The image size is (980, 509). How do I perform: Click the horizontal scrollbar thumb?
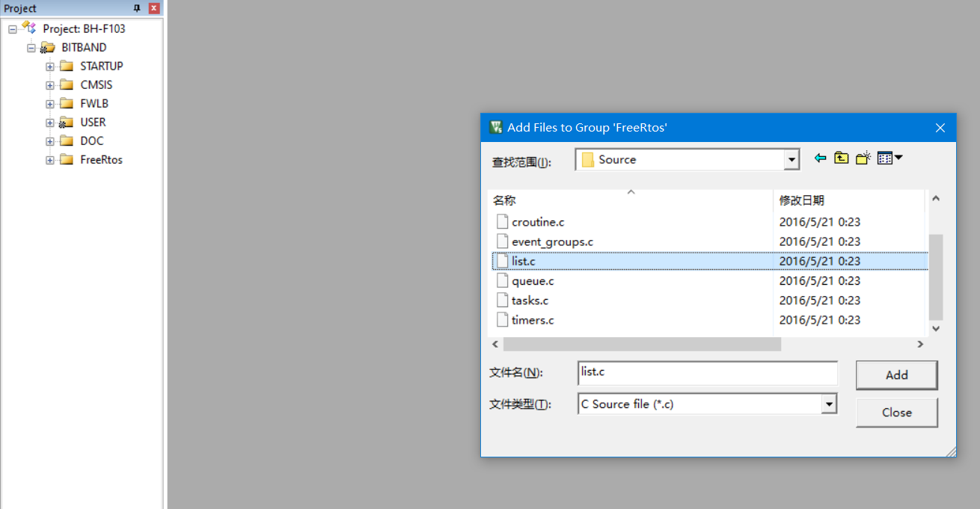tap(642, 345)
